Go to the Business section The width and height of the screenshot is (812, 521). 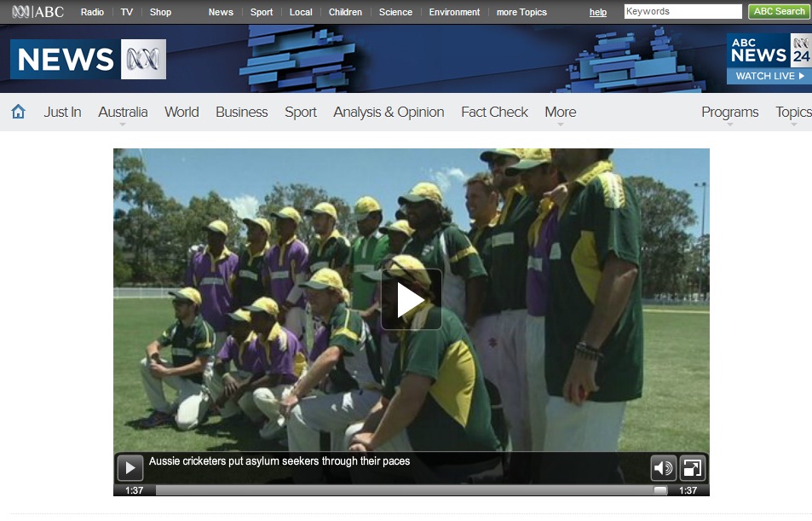click(241, 112)
